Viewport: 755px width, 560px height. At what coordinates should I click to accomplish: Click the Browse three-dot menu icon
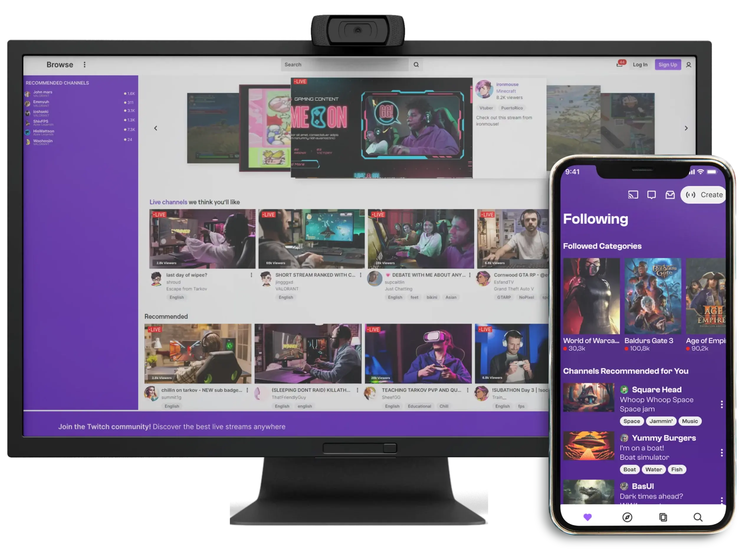(85, 64)
